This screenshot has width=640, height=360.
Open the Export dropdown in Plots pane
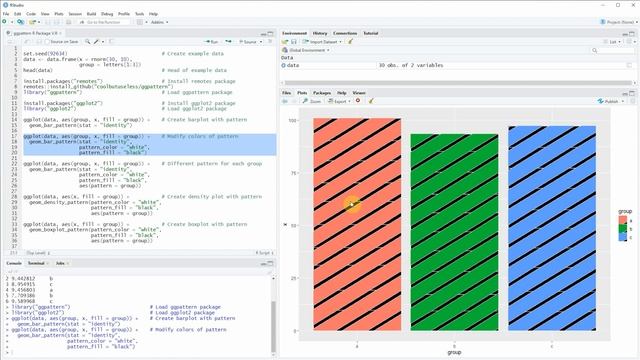pyautogui.click(x=339, y=101)
